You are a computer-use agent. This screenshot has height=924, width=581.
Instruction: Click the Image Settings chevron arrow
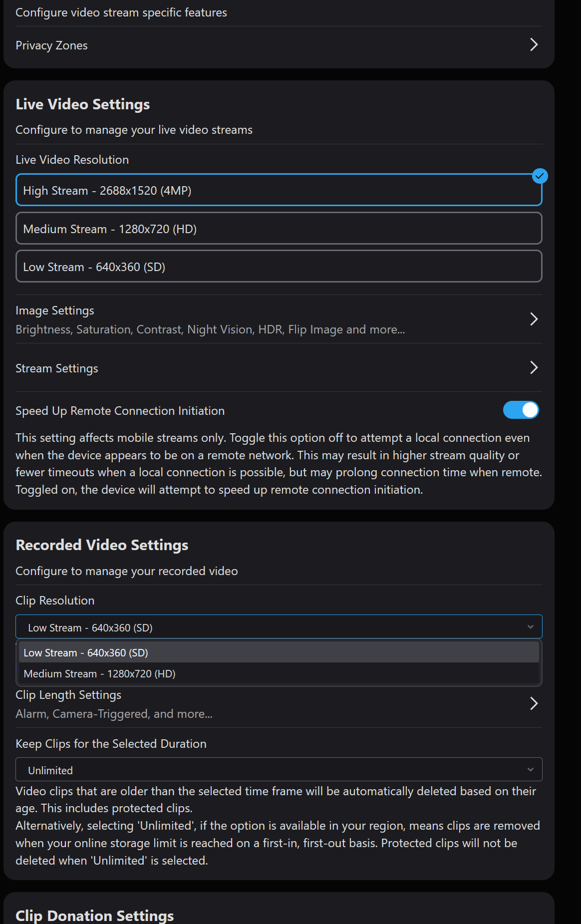[534, 319]
